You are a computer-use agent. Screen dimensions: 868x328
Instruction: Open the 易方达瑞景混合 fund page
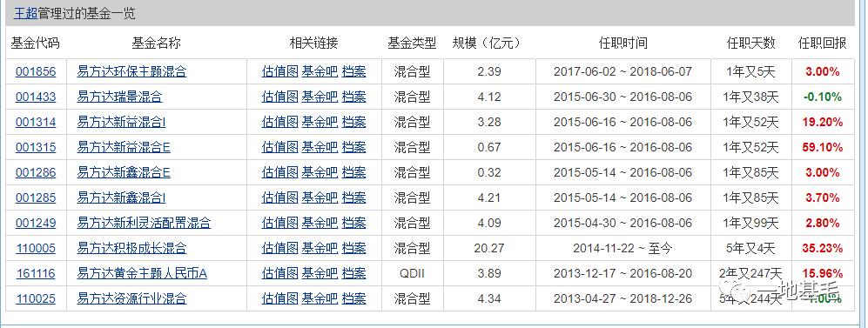coord(119,97)
